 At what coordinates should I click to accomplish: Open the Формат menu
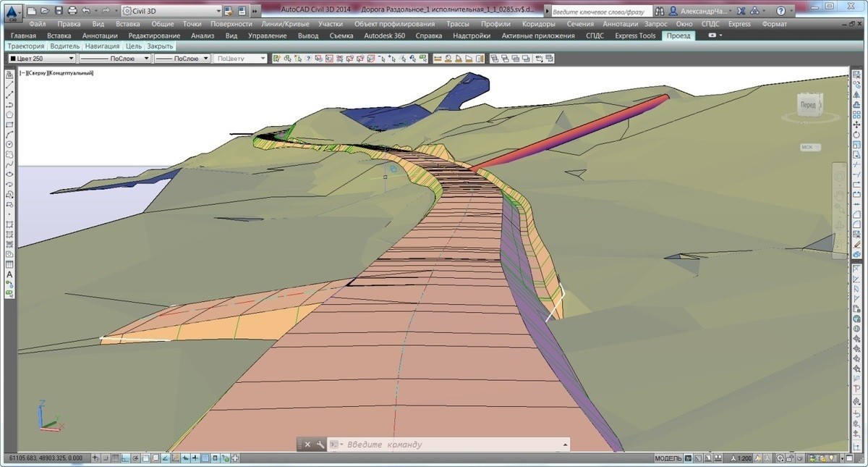pos(775,24)
